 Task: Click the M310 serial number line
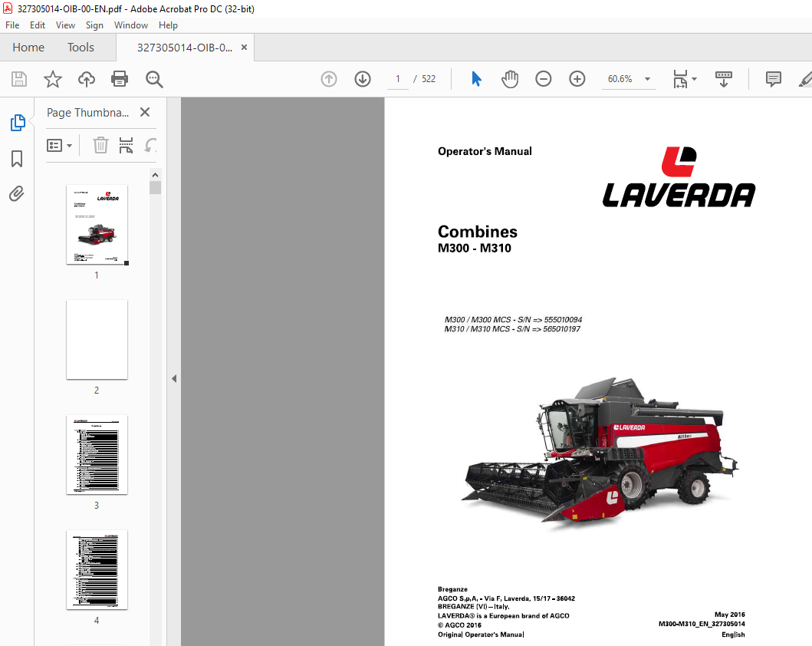coord(512,329)
